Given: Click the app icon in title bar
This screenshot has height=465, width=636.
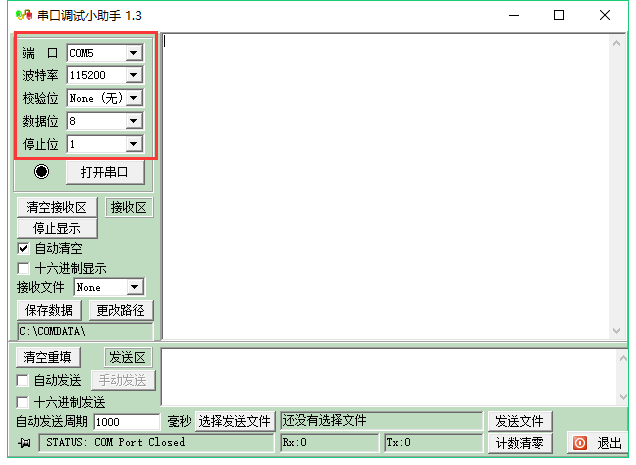Looking at the screenshot, I should click(24, 15).
